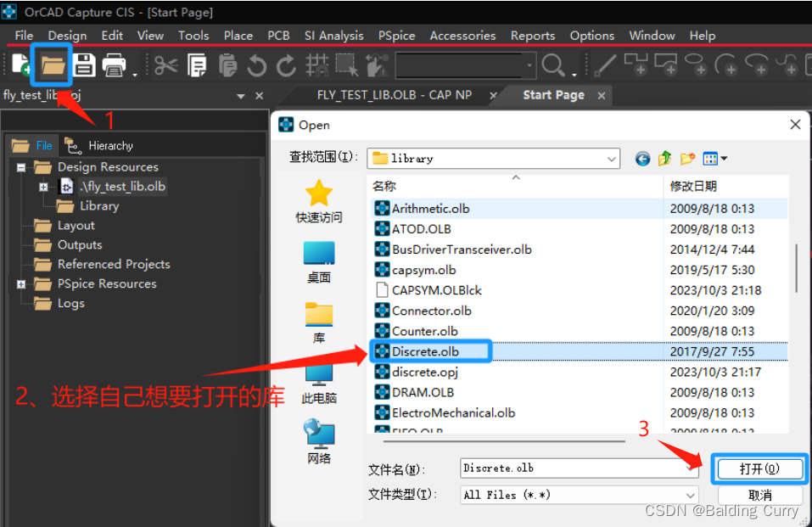Switch to the Start Page tab
This screenshot has width=812, height=527.
point(553,95)
